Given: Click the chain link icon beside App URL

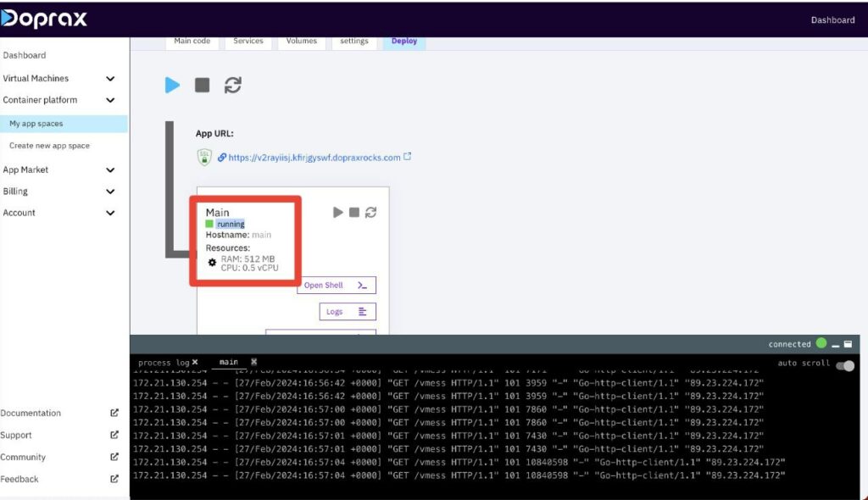Looking at the screenshot, I should [x=222, y=158].
